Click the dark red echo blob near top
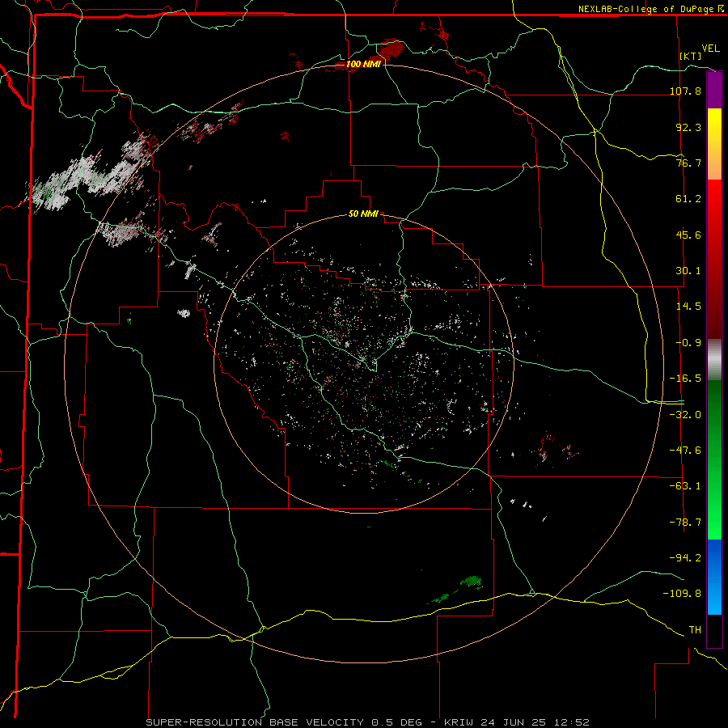This screenshot has width=728, height=728. [x=391, y=48]
